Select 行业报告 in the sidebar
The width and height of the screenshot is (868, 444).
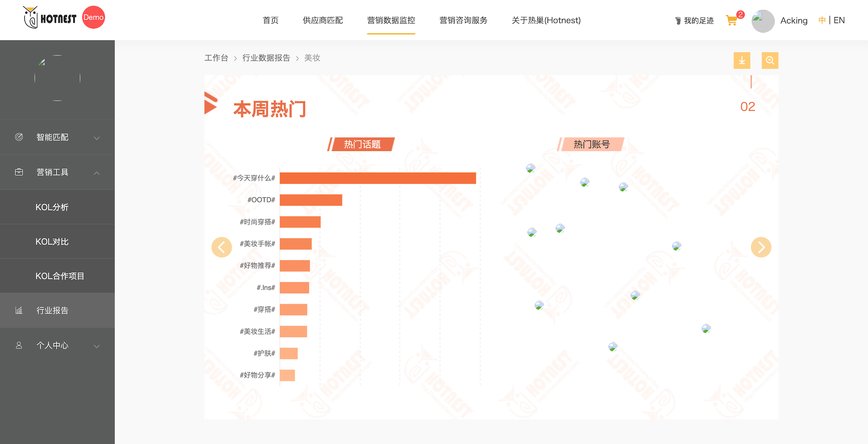click(x=52, y=311)
